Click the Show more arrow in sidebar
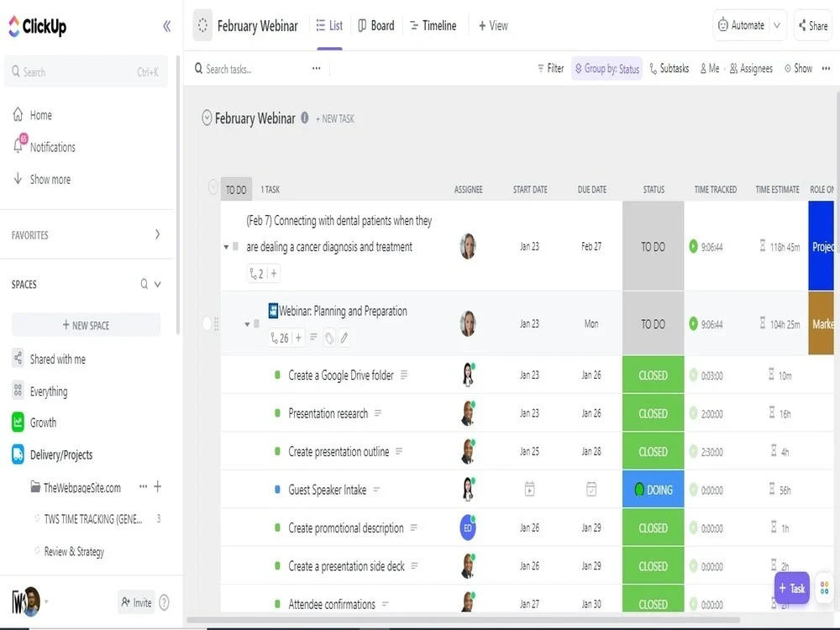The image size is (840, 630). coord(18,178)
